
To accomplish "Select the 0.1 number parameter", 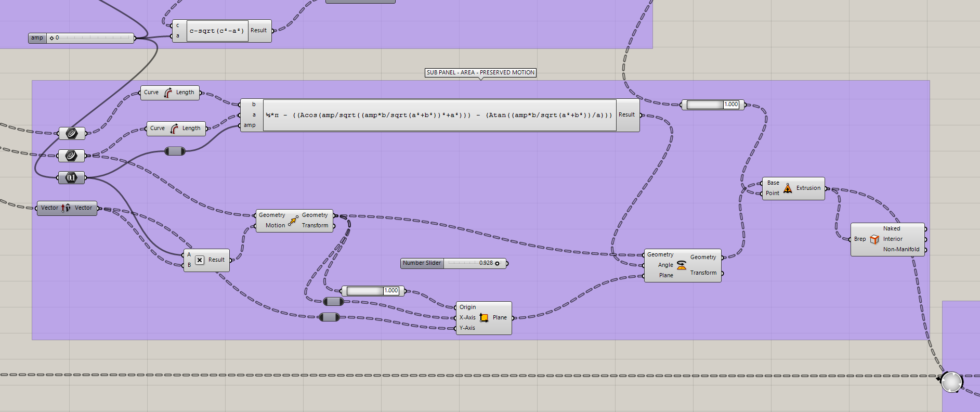I will (72, 178).
